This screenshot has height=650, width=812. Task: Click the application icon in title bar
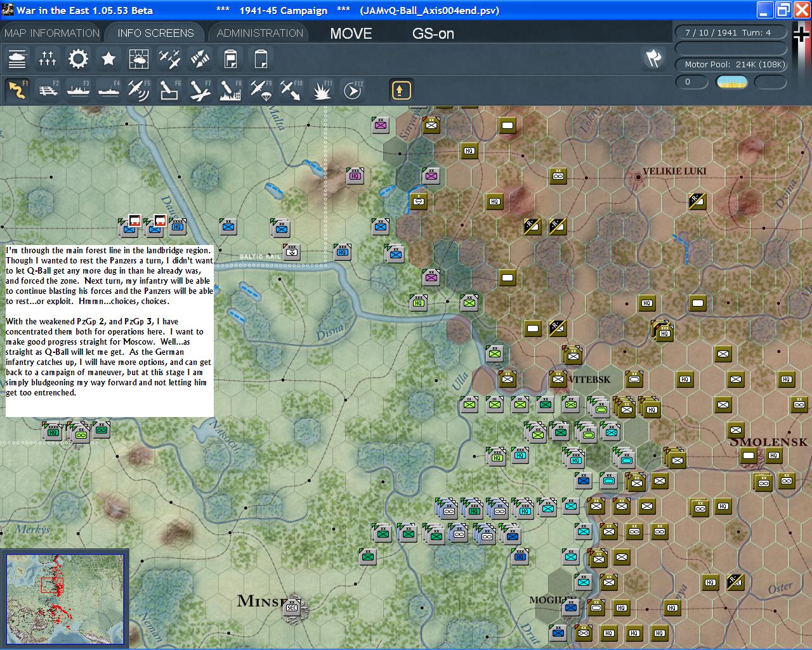tap(7, 10)
